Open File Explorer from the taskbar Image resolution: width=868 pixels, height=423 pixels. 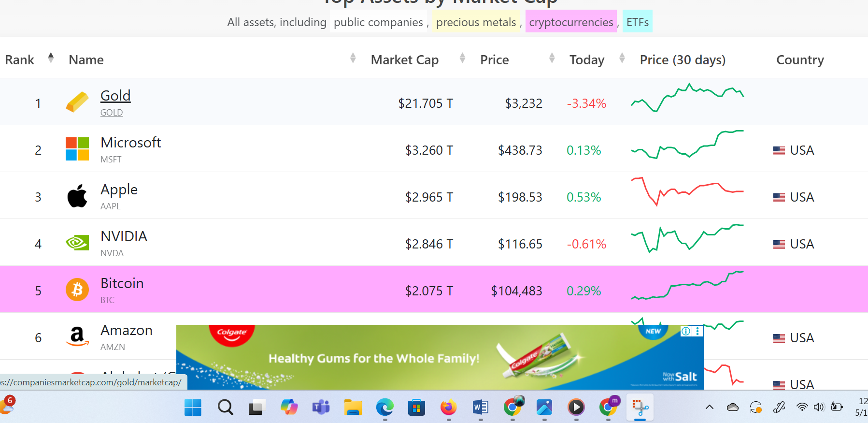[353, 408]
